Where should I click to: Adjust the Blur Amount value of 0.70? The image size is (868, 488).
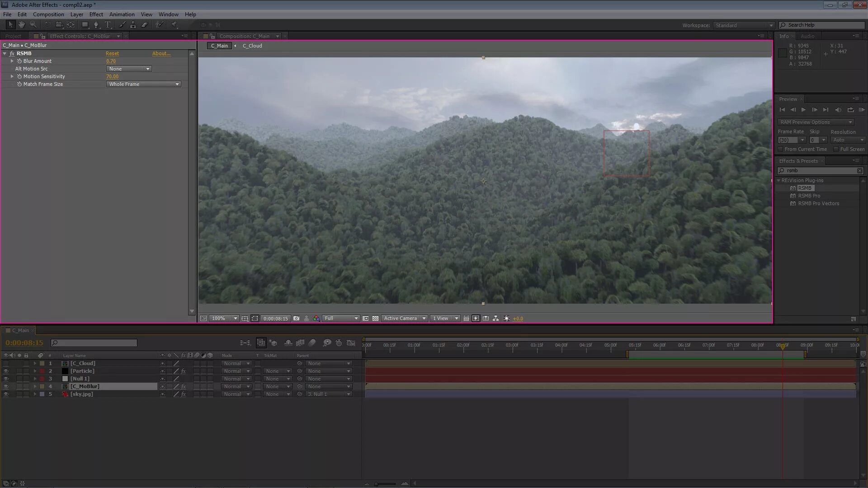click(x=111, y=61)
